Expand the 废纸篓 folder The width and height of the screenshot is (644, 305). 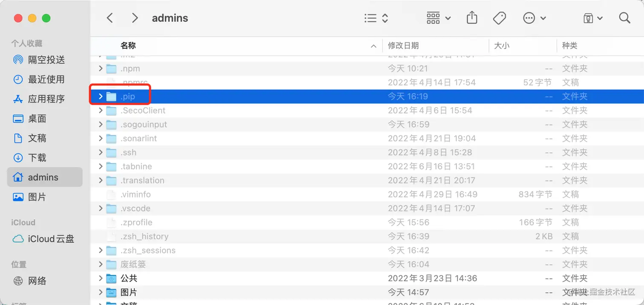click(x=101, y=265)
